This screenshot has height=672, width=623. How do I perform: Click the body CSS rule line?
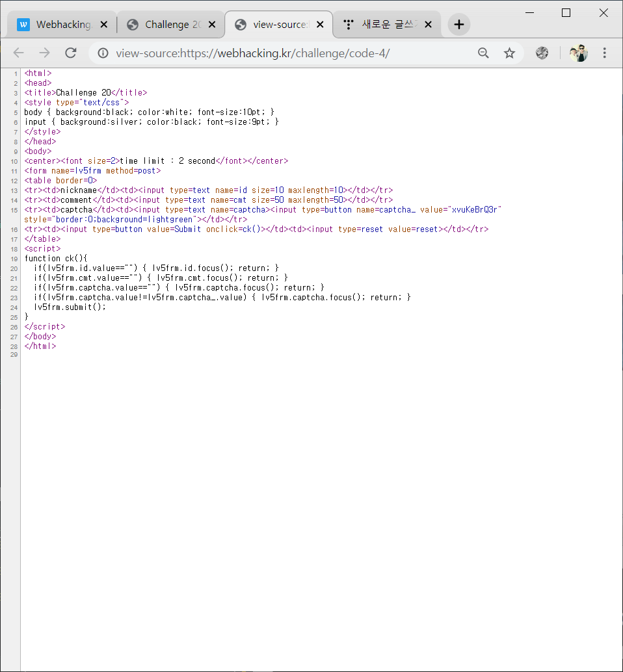[x=149, y=112]
